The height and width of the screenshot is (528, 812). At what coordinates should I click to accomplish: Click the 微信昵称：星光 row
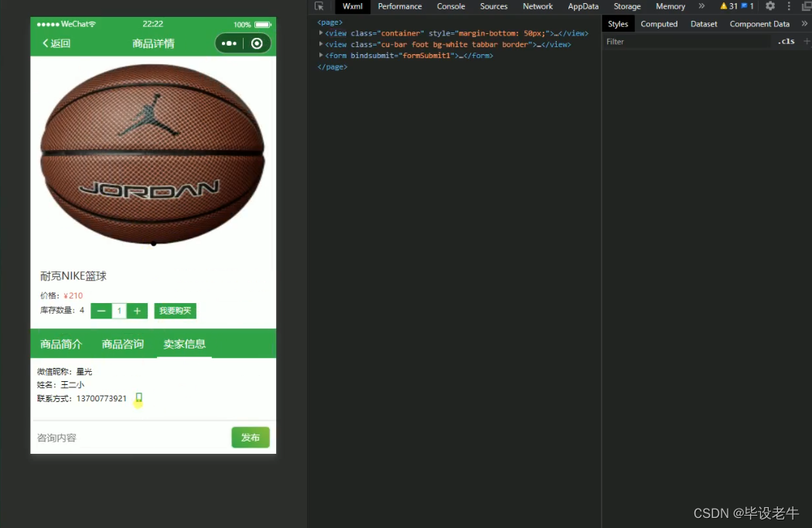click(x=64, y=372)
